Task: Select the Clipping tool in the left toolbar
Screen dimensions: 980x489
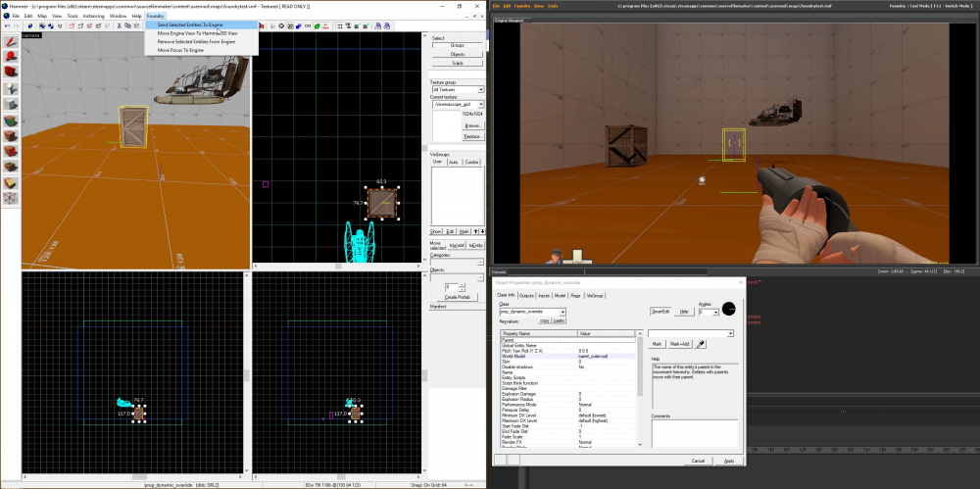Action: [11, 182]
